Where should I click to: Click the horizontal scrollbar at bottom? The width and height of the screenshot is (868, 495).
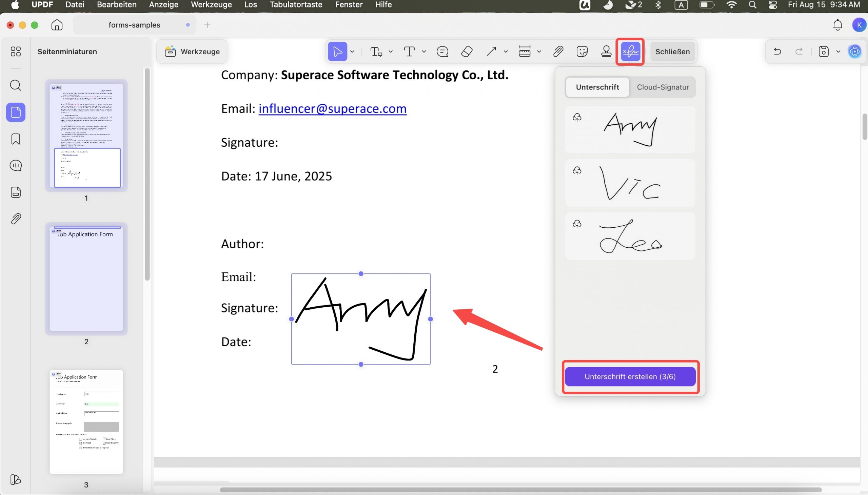pos(520,490)
